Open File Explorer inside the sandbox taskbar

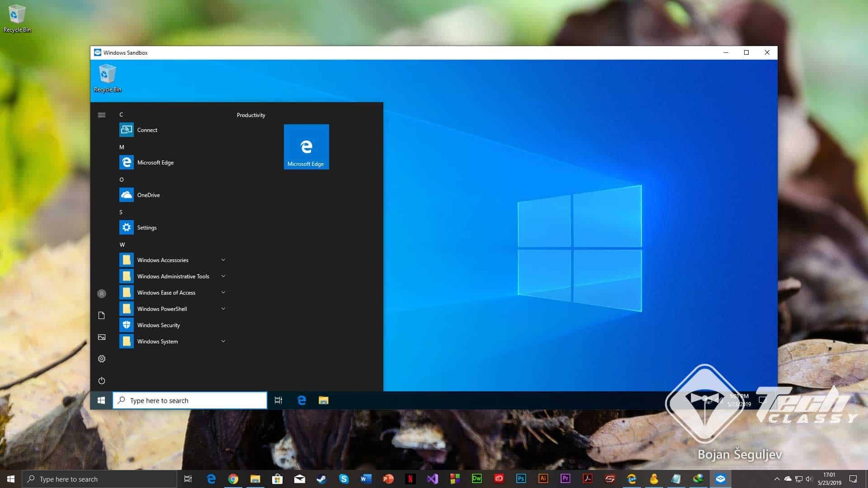pyautogui.click(x=324, y=400)
